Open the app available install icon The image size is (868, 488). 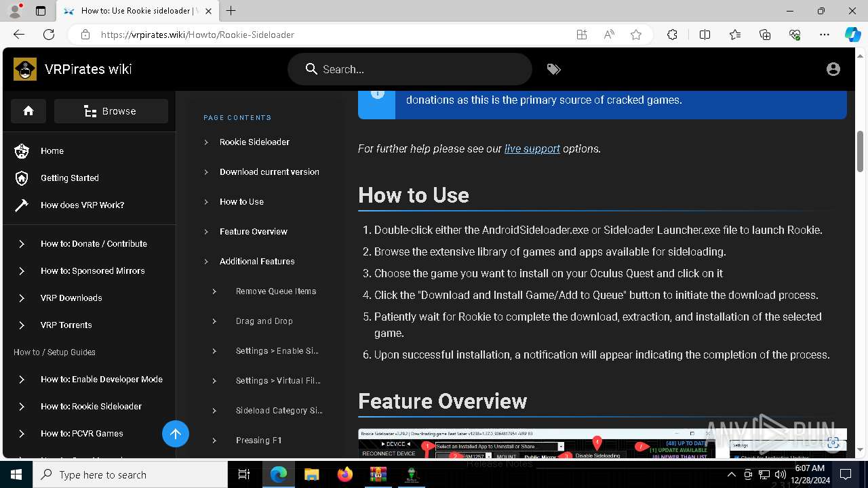[582, 35]
